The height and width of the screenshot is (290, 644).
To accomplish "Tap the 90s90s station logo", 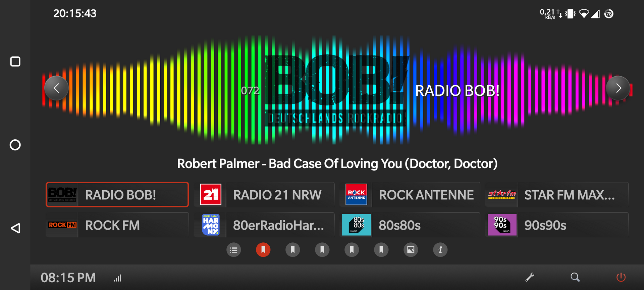I will pos(502,225).
